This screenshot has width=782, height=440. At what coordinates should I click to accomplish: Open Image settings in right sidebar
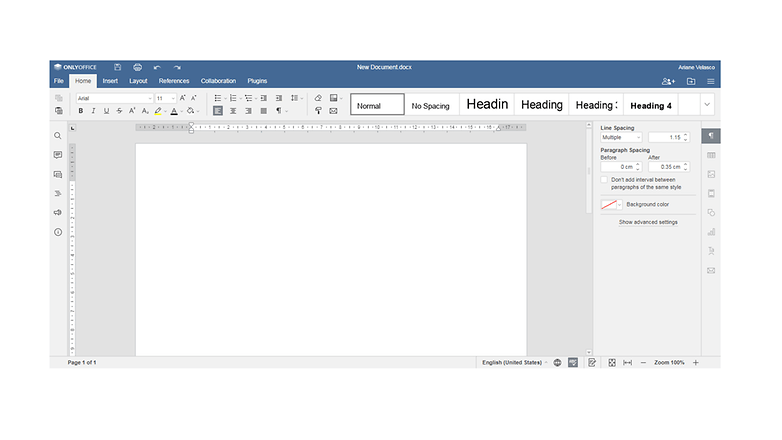711,174
